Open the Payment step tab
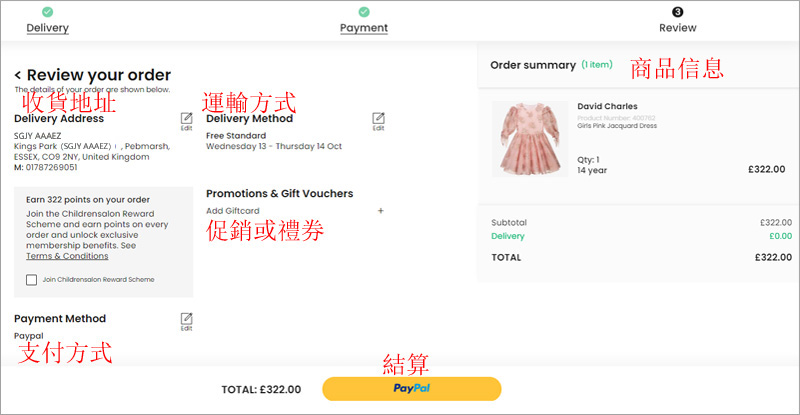The image size is (800, 415). point(363,28)
